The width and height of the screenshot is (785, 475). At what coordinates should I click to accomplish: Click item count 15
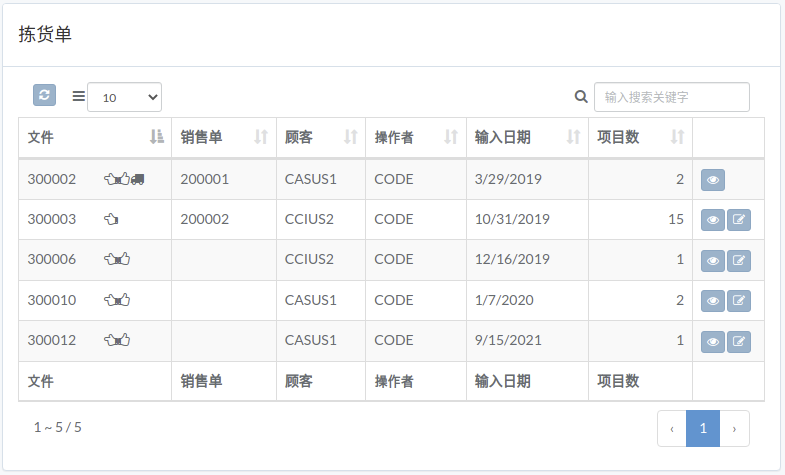[x=676, y=219]
